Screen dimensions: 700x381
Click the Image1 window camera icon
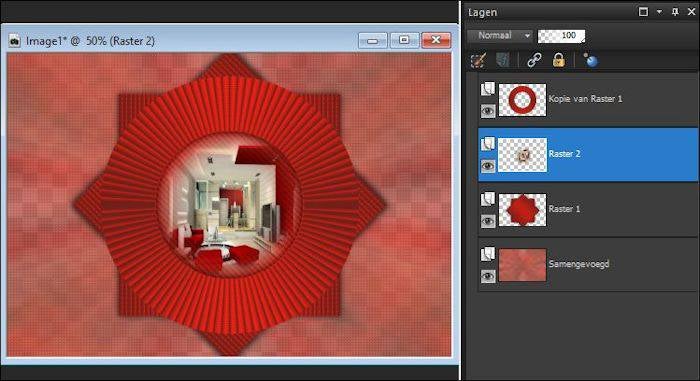(15, 41)
